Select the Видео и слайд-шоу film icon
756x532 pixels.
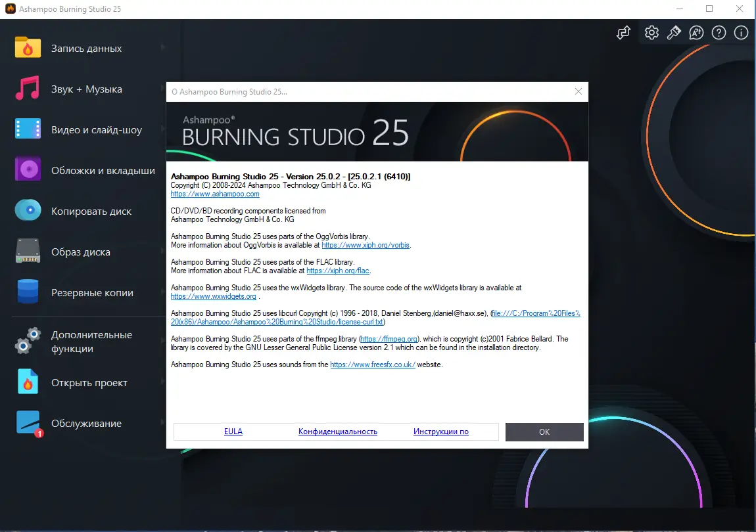28,129
